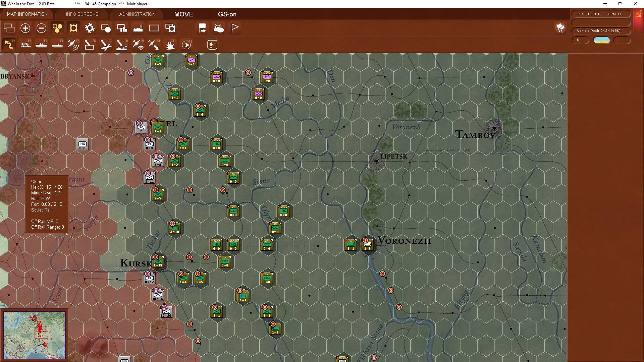644x362 pixels.
Task: Select the Axis 8=9 unit near Orel
Action: (150, 144)
